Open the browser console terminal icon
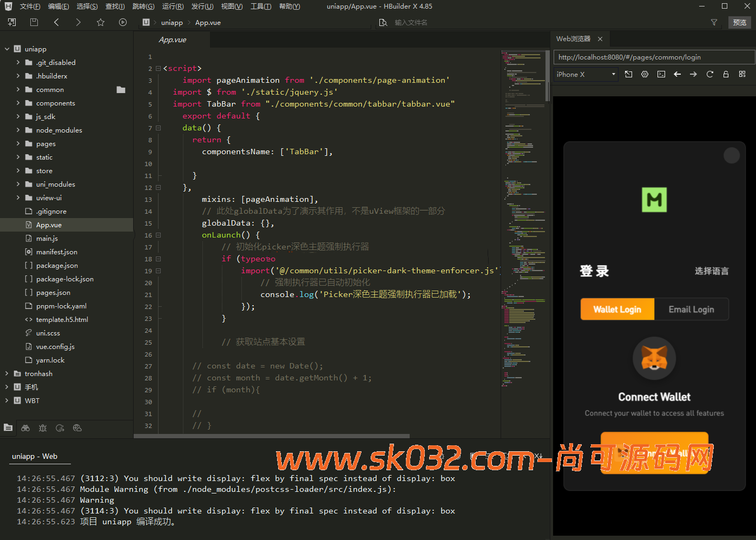The image size is (756, 540). [x=661, y=74]
